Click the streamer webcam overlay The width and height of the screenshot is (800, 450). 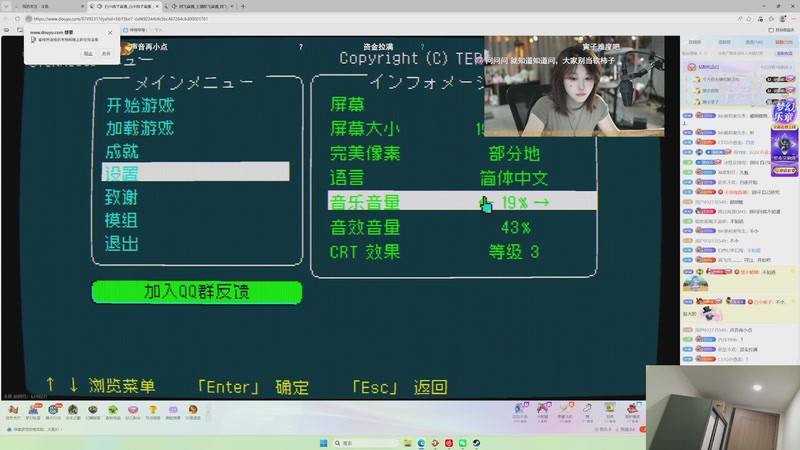[574, 86]
